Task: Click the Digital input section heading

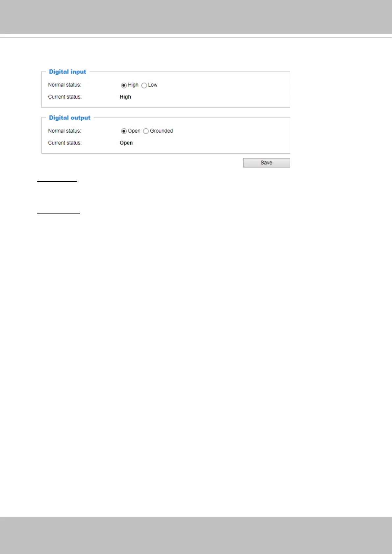Action: [67, 72]
